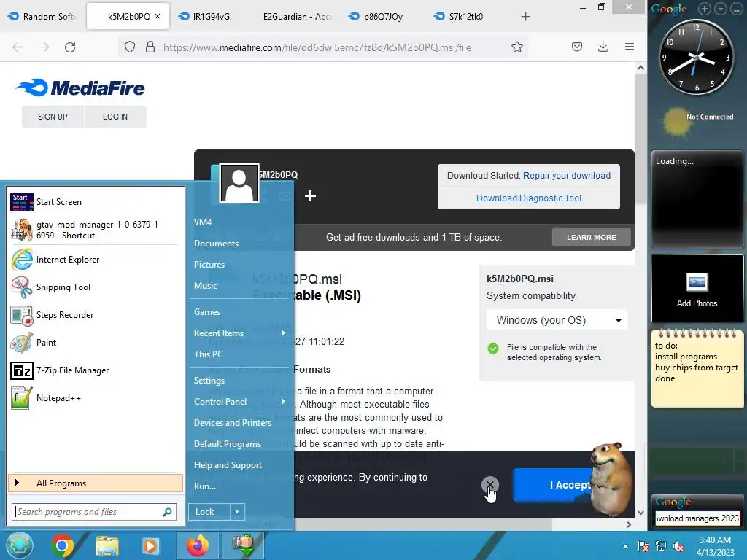Open Settings from start menu
Screen dimensions: 747x560
coord(209,381)
